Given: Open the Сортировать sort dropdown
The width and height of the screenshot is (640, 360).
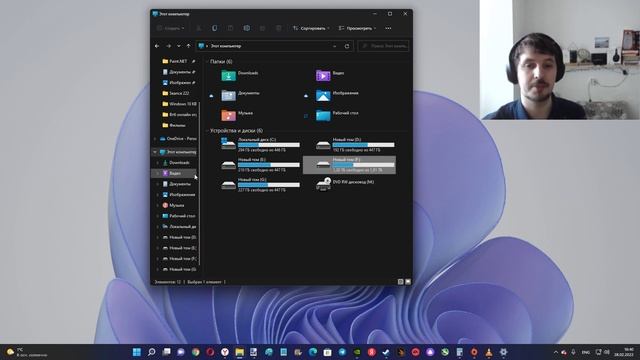Looking at the screenshot, I should 311,28.
